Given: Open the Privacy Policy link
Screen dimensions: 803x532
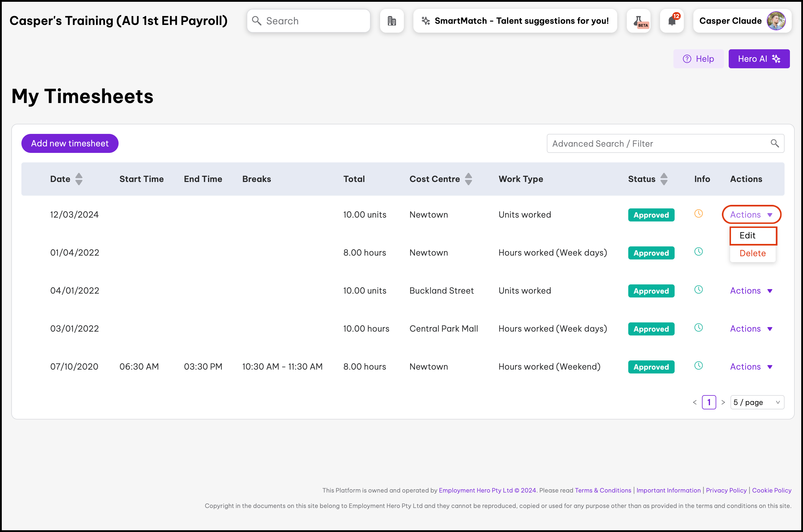Looking at the screenshot, I should [726, 490].
